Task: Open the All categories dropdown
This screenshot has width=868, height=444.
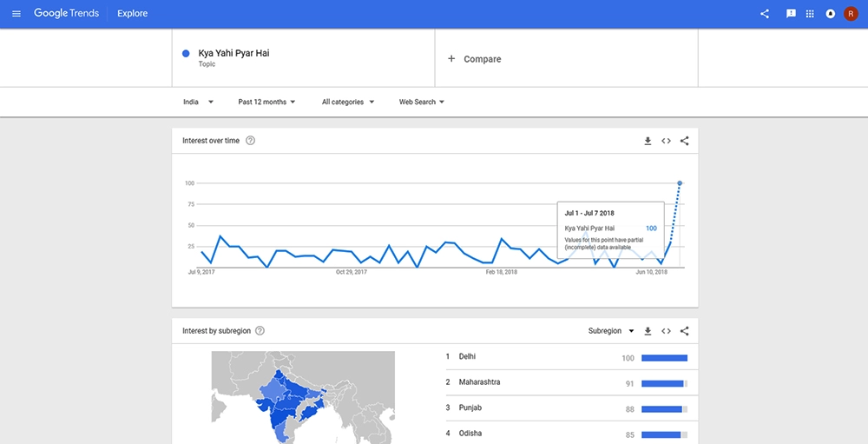Action: click(x=348, y=102)
